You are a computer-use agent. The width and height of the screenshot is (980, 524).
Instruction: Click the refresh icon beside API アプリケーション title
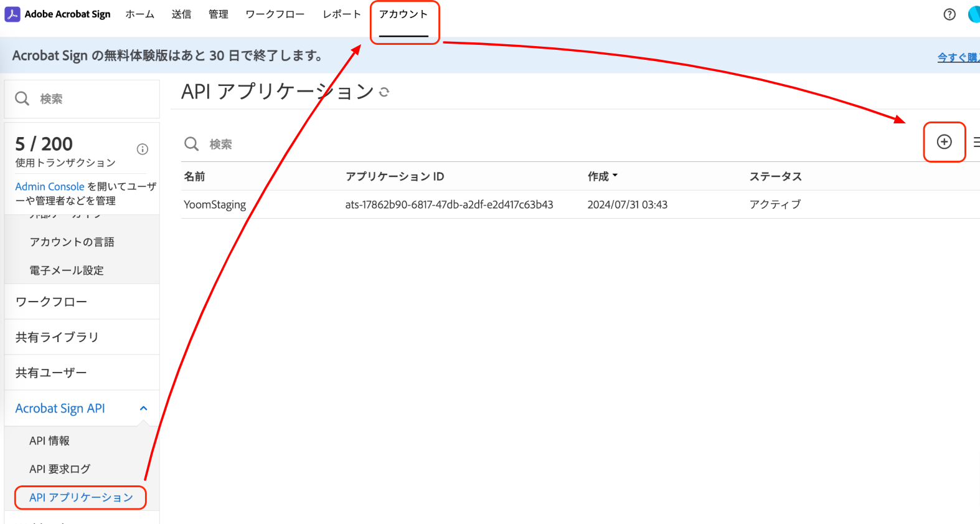point(384,92)
